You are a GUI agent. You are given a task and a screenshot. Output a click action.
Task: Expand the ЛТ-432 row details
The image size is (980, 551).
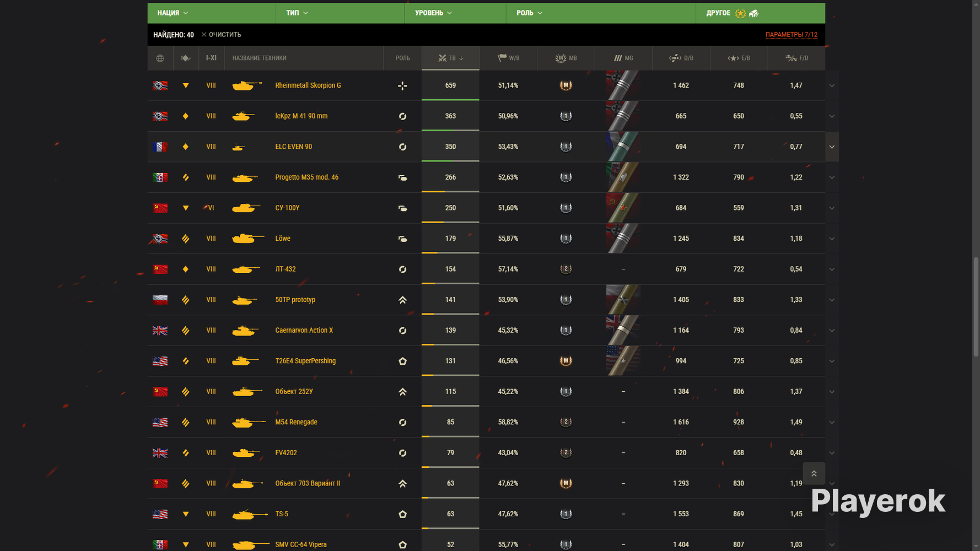832,269
